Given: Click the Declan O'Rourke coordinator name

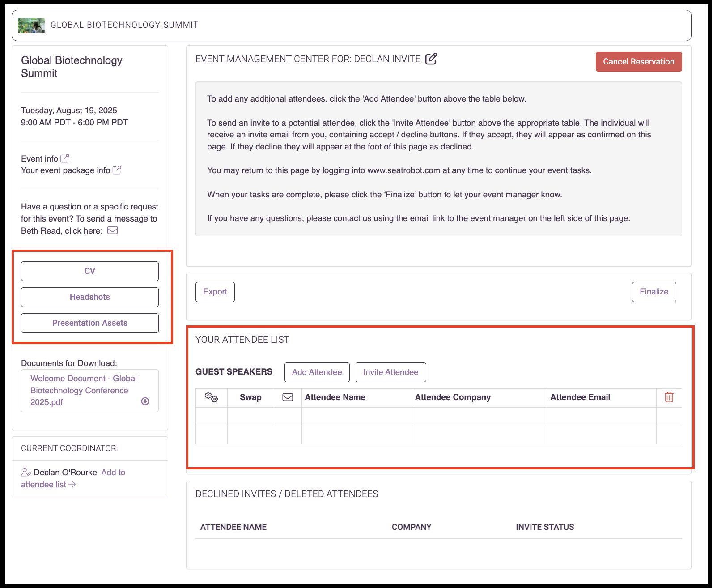Looking at the screenshot, I should [65, 472].
